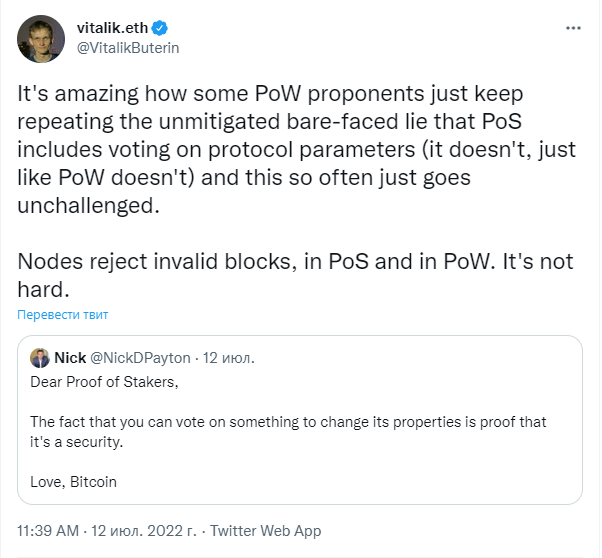Click the 11:39 AM timestamp link
Viewport: 602px width, 558px height.
tap(48, 531)
